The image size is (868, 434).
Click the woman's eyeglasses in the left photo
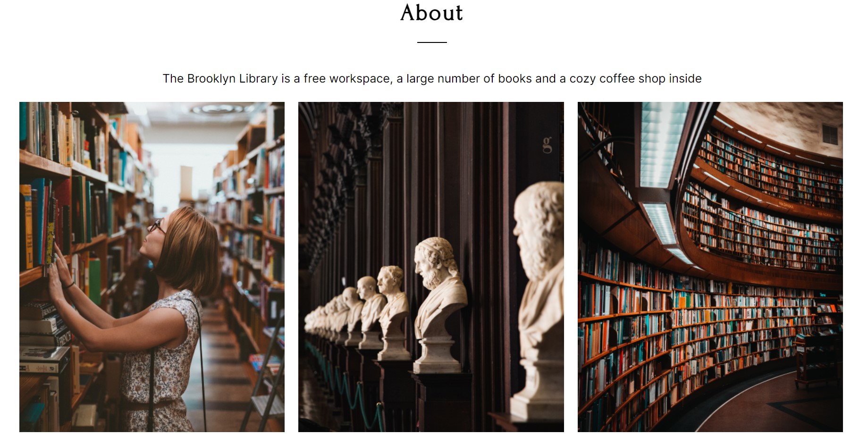pos(156,227)
